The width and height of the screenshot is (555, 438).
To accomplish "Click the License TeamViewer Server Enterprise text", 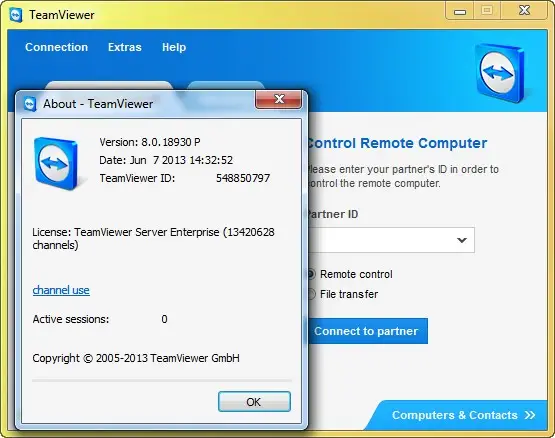I will click(x=153, y=238).
